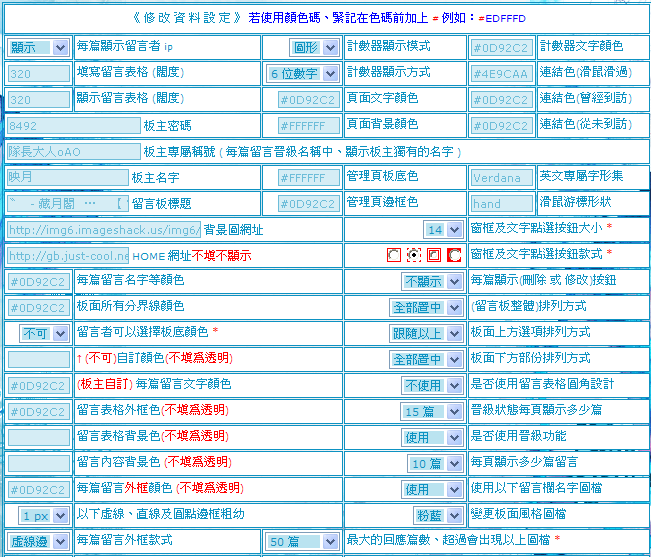
Task: Expand the 圖形 counter display mode dropdown
Action: tap(313, 47)
